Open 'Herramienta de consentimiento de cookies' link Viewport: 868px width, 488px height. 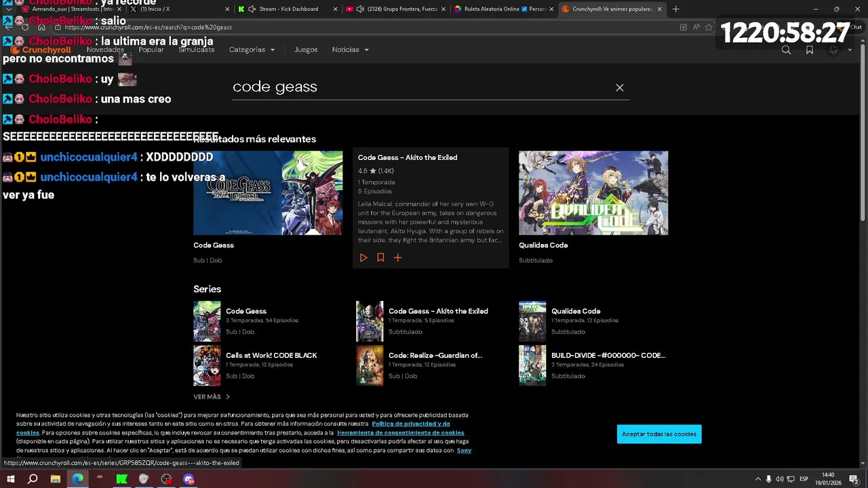401,432
